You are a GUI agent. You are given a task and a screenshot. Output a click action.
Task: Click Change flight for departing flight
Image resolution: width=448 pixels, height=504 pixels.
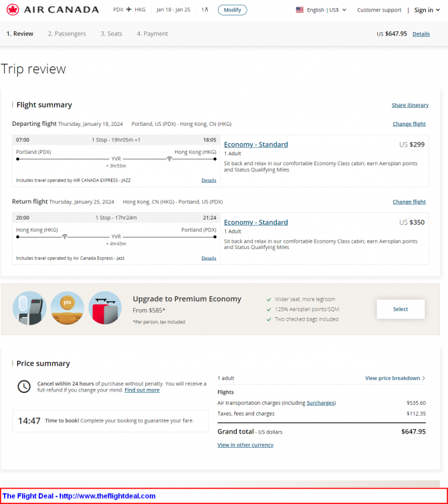(x=409, y=124)
